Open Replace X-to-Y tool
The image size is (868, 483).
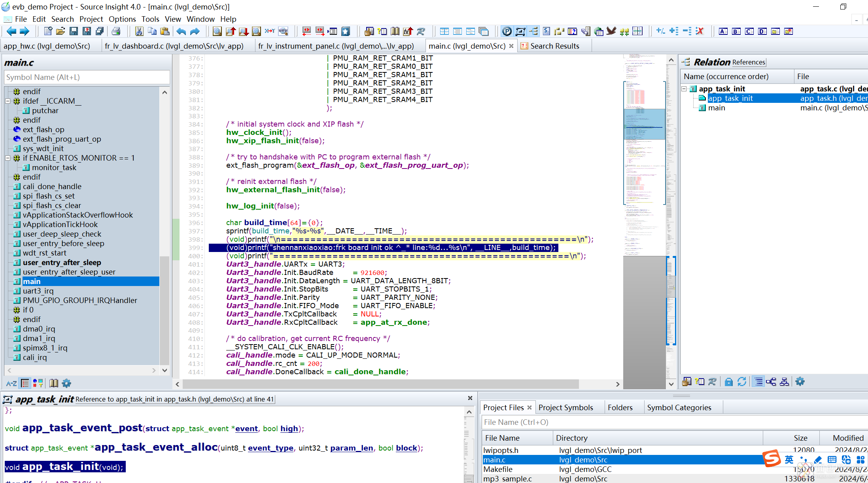[x=270, y=31]
